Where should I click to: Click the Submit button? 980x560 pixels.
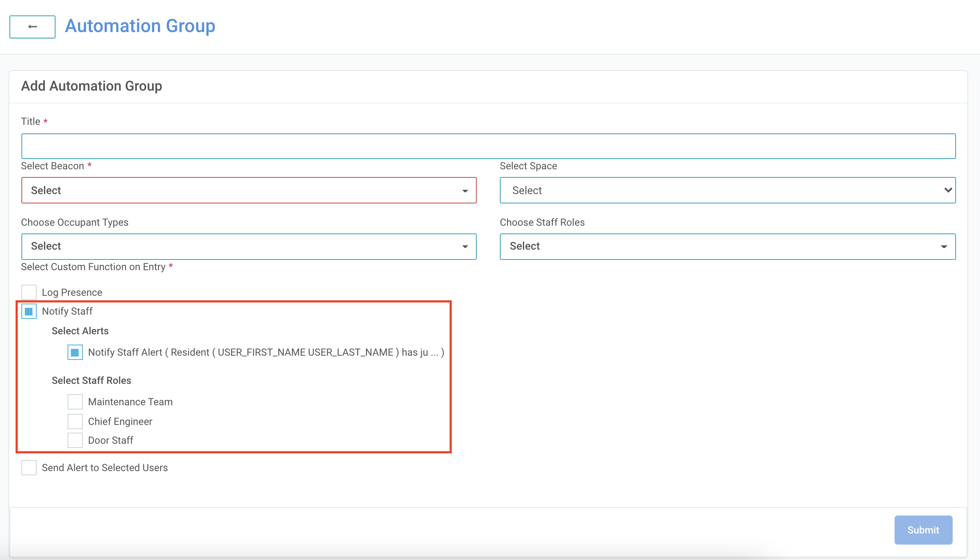point(923,530)
